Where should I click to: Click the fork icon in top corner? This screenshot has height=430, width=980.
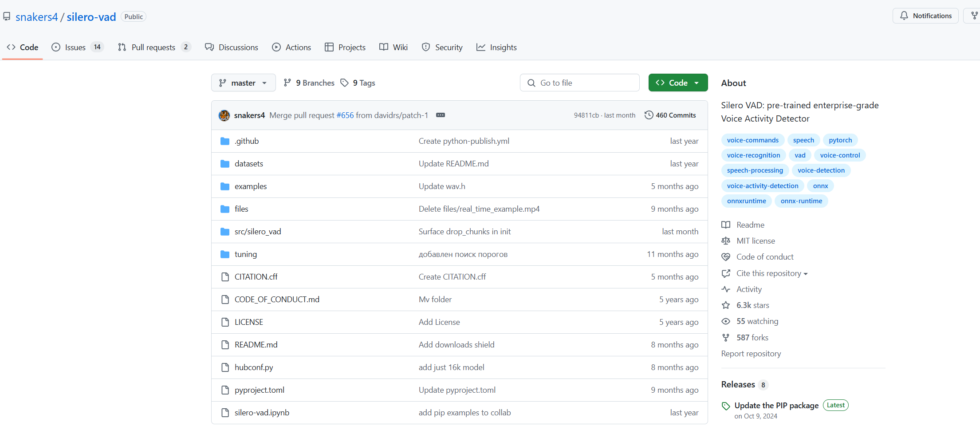[x=974, y=16]
